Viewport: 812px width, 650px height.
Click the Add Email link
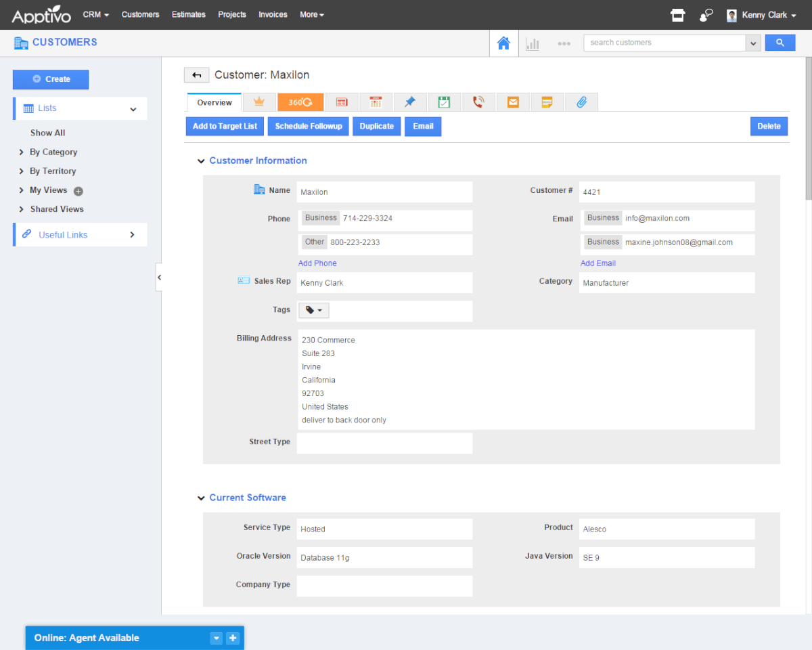[598, 263]
